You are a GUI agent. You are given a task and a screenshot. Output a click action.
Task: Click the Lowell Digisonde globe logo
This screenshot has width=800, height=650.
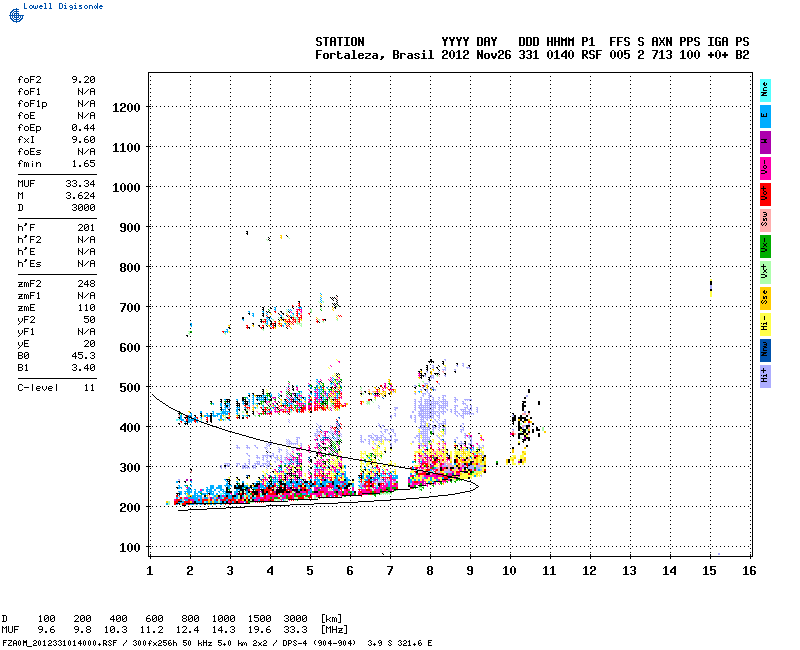[x=16, y=15]
